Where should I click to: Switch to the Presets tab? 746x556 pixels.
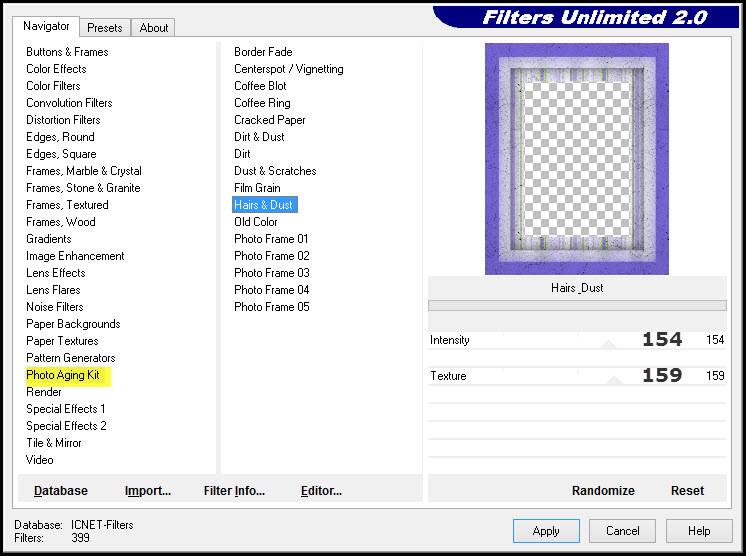[105, 28]
